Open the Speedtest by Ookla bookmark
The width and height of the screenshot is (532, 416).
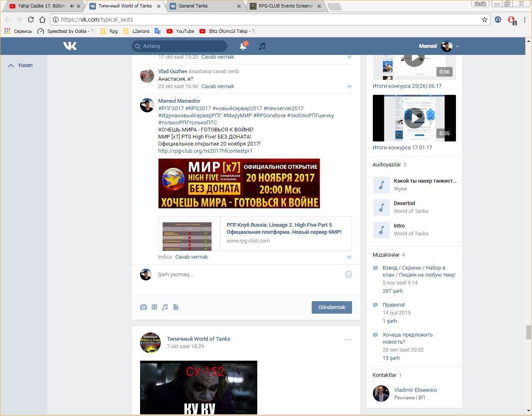click(66, 31)
